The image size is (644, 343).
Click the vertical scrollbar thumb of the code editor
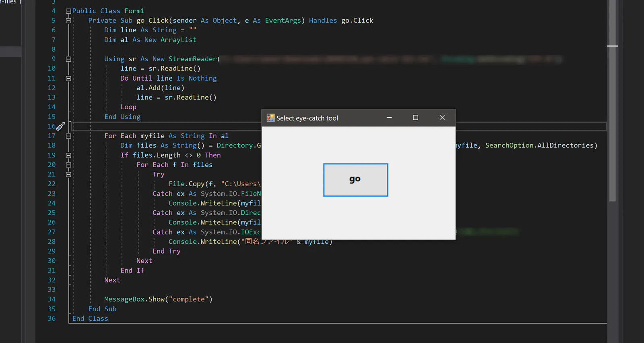(x=613, y=101)
